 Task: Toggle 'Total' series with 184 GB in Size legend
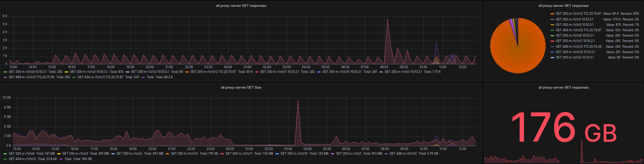pyautogui.click(x=68, y=159)
